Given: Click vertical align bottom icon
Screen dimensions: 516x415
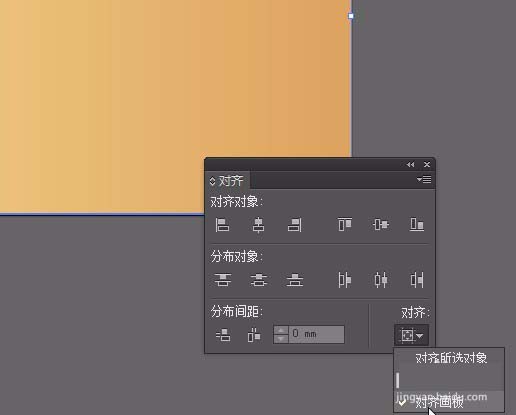Looking at the screenshot, I should coord(417,224).
